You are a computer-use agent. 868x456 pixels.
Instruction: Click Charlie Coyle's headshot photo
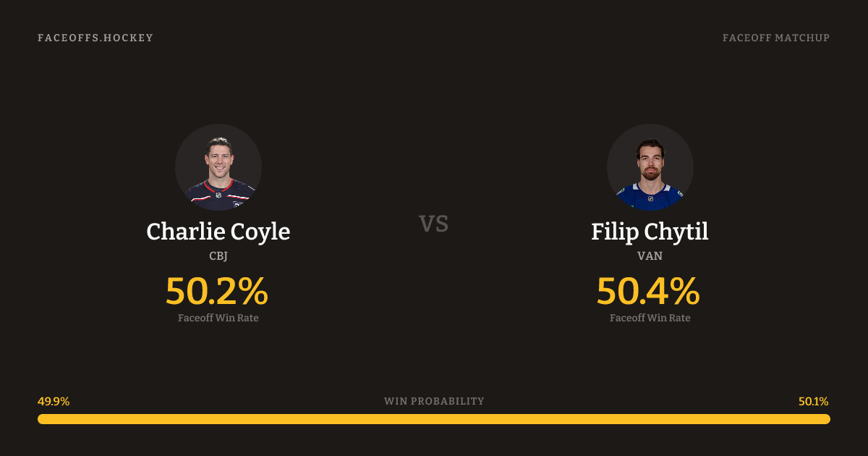[218, 166]
